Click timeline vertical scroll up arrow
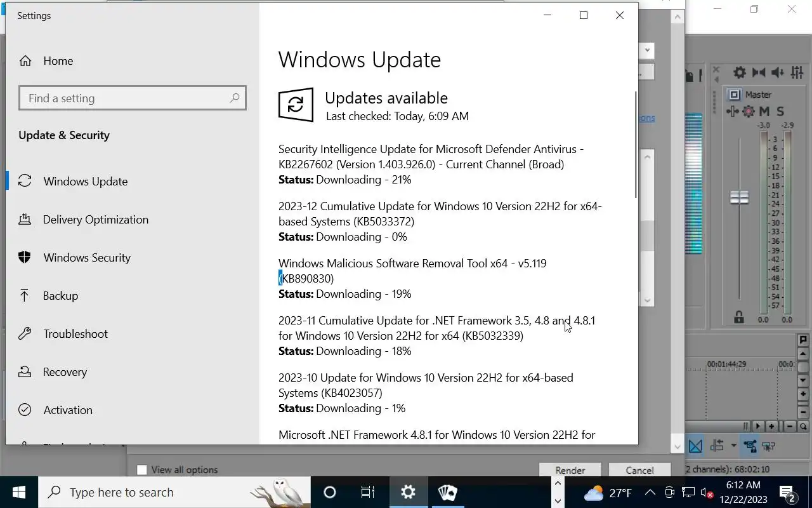Image resolution: width=812 pixels, height=508 pixels. (x=803, y=354)
